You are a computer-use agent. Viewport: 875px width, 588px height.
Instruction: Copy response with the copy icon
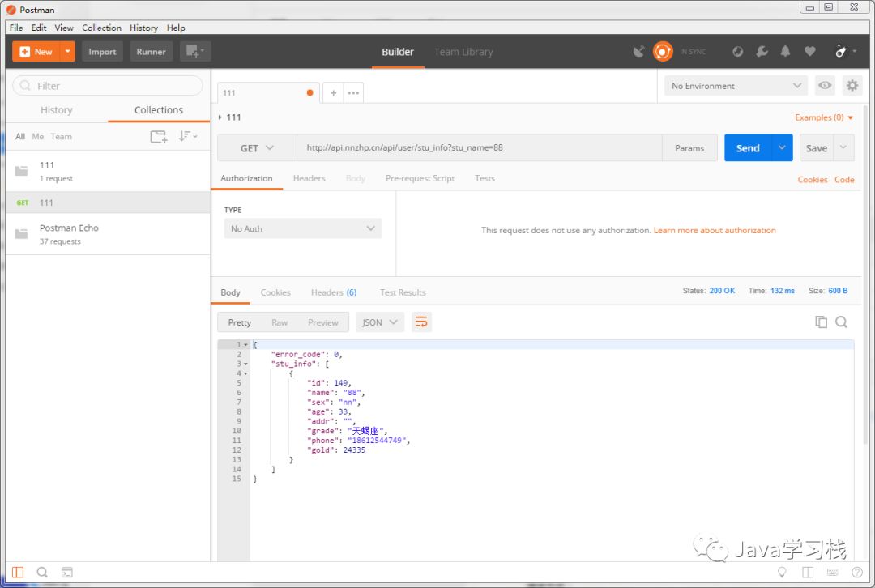click(x=821, y=322)
